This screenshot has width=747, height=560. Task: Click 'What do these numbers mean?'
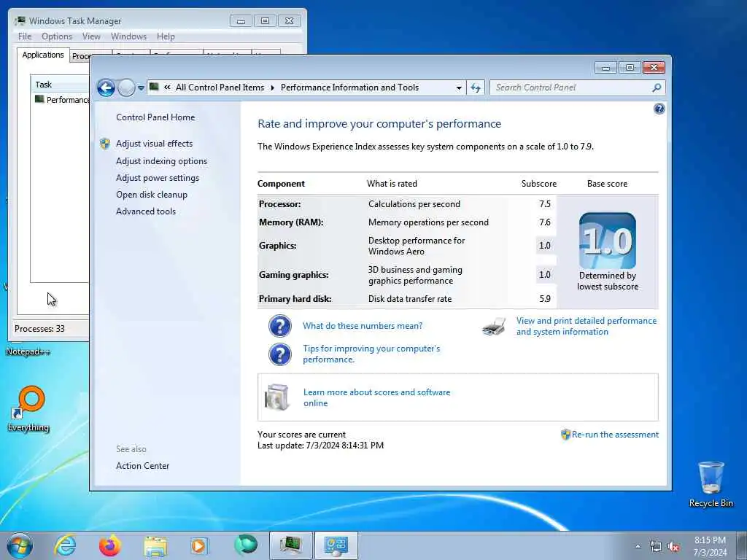(x=363, y=326)
